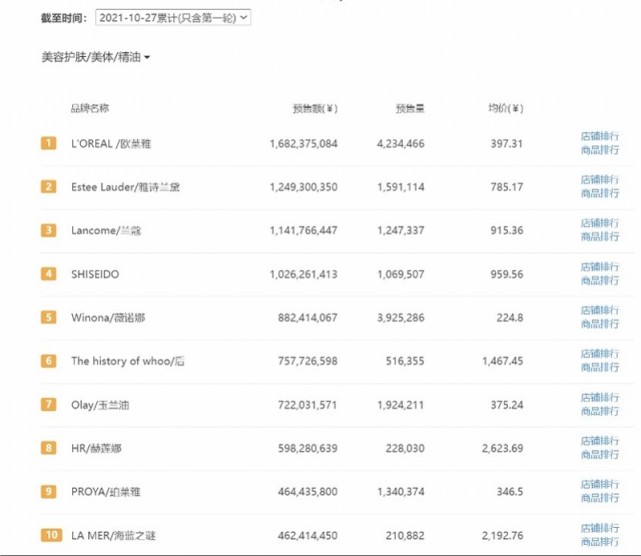Select brand name Lancome/兰蔻

[x=106, y=231]
